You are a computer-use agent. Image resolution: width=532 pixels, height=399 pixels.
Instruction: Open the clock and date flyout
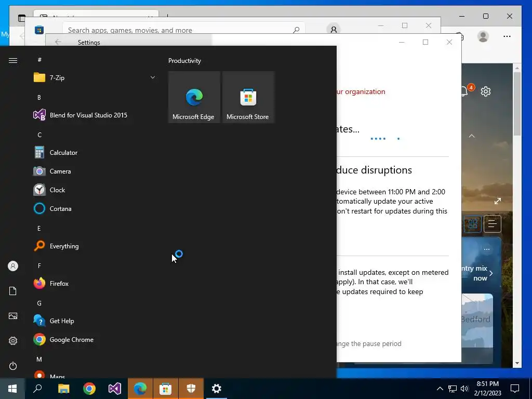click(487, 389)
